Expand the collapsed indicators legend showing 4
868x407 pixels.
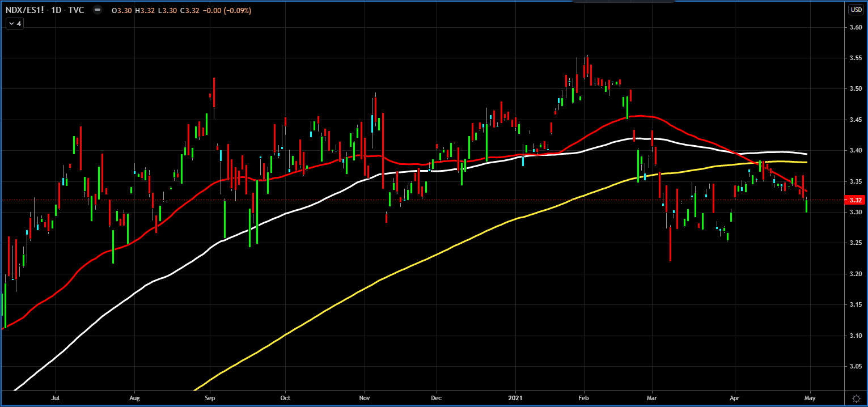point(14,24)
